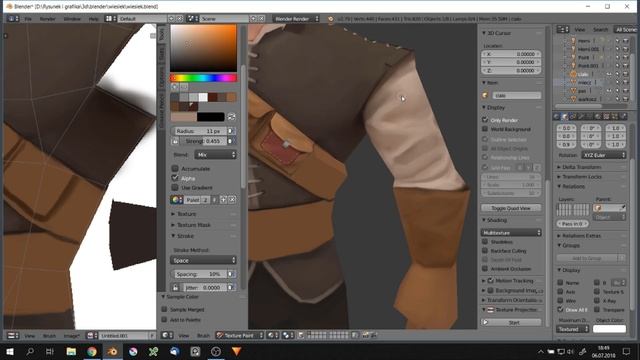The image size is (640, 360).
Task: Open the File menu
Action: pos(28,19)
